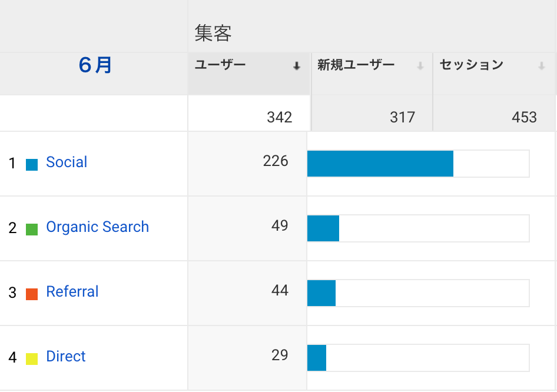Viewport: 557px width, 392px height.
Task: Click the Referral users bar
Action: point(321,293)
